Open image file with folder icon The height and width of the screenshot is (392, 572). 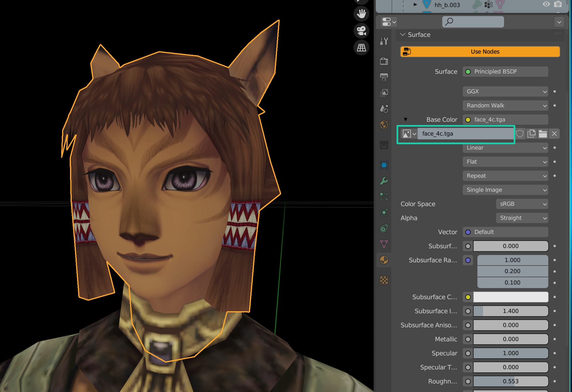[x=543, y=134]
